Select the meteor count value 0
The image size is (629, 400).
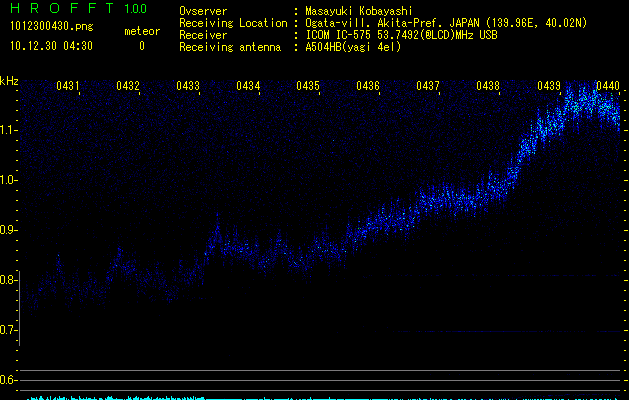(x=141, y=46)
